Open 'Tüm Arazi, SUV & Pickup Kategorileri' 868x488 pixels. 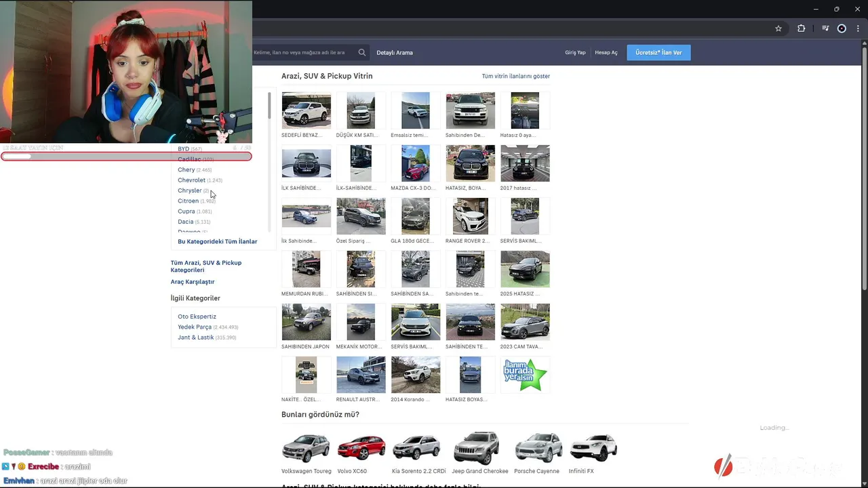coord(206,266)
